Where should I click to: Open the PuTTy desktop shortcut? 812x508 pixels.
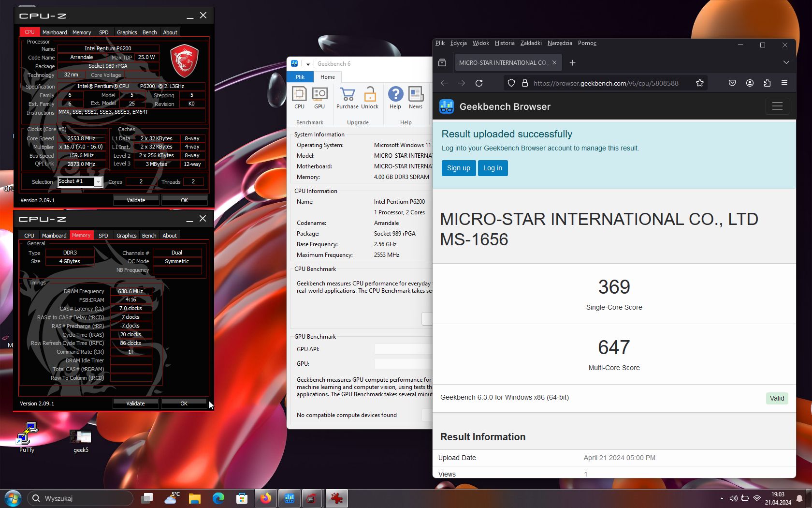tap(27, 437)
